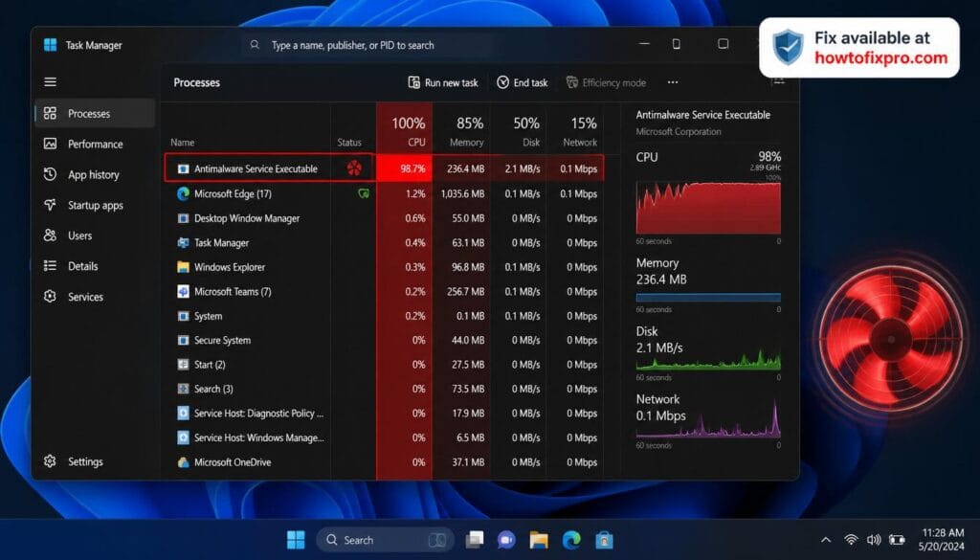Click the Start (2) process icon

(x=183, y=365)
